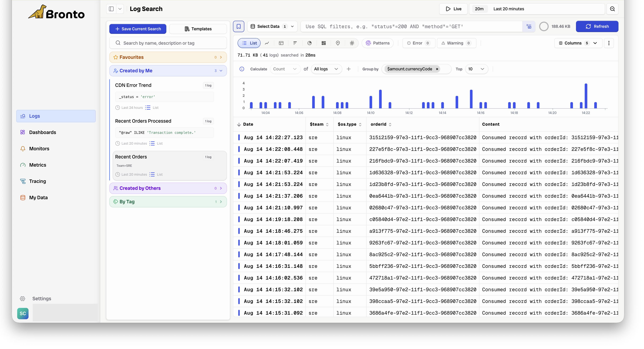The width and height of the screenshot is (644, 349).
Task: Click the 14:19:18.208 log row date
Action: coord(273,219)
